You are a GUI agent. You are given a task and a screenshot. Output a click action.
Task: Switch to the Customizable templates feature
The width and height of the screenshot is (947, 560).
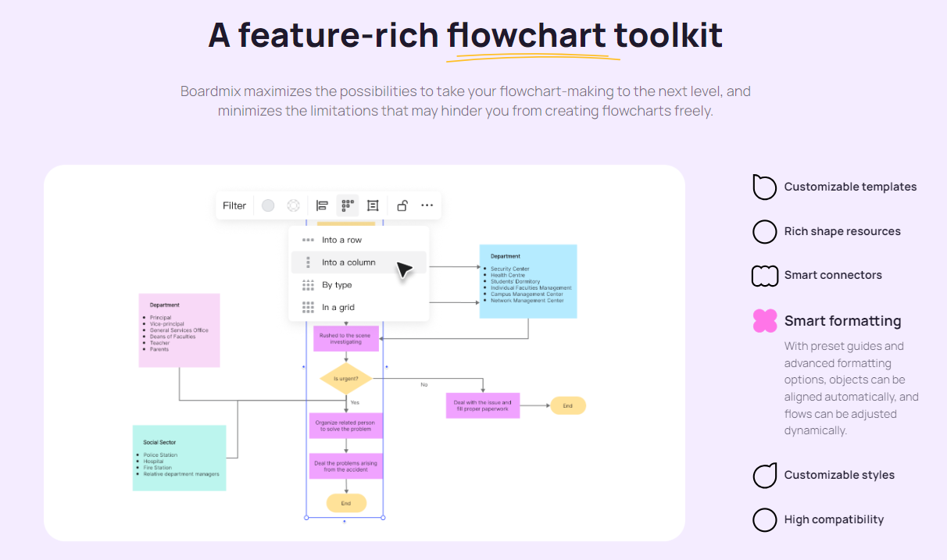(834, 187)
